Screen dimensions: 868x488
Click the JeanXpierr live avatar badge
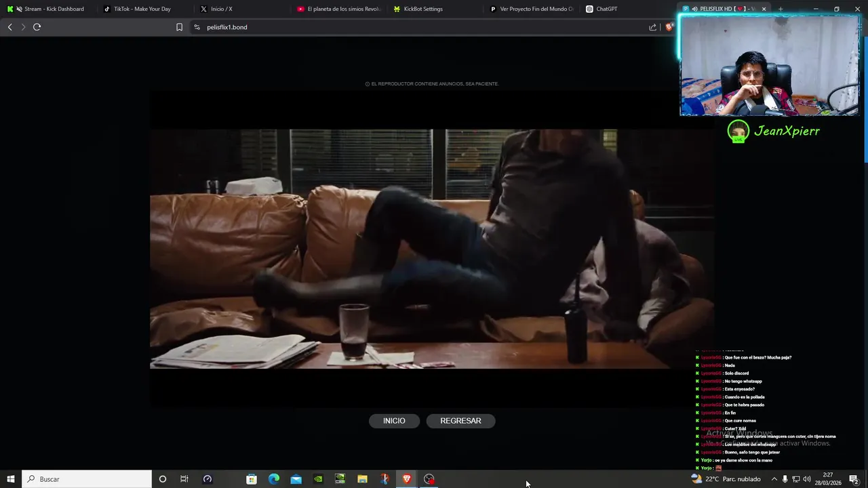(x=738, y=131)
